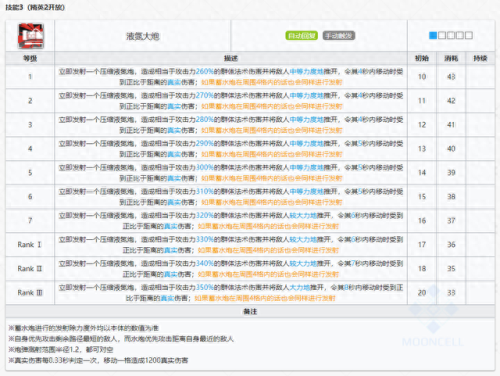Select level 5 row cell

[30, 173]
